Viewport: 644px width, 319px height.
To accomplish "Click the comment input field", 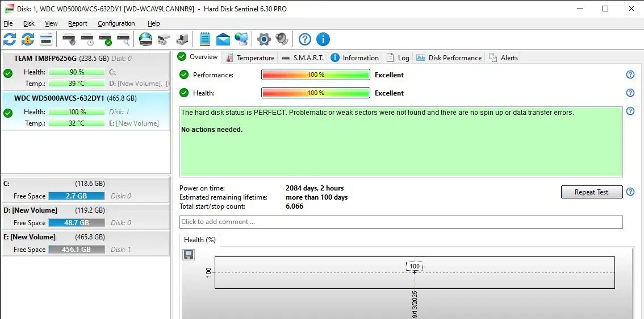I will [401, 222].
